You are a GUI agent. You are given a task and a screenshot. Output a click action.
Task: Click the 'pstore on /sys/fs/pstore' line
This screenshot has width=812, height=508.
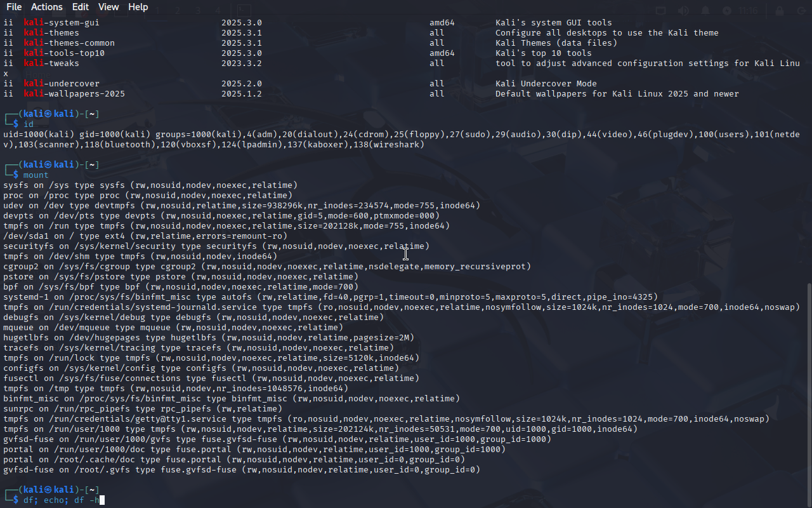[x=181, y=277]
